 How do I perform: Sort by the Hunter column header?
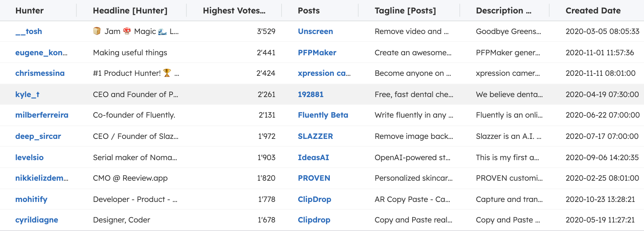pos(29,11)
